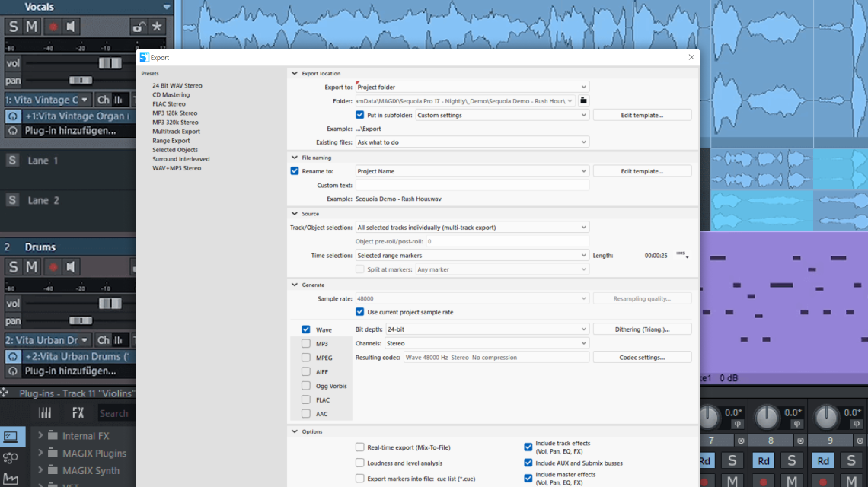Screen dimensions: 868x487
Task: Select the FX filter in the plug-in browser
Action: pyautogui.click(x=78, y=413)
